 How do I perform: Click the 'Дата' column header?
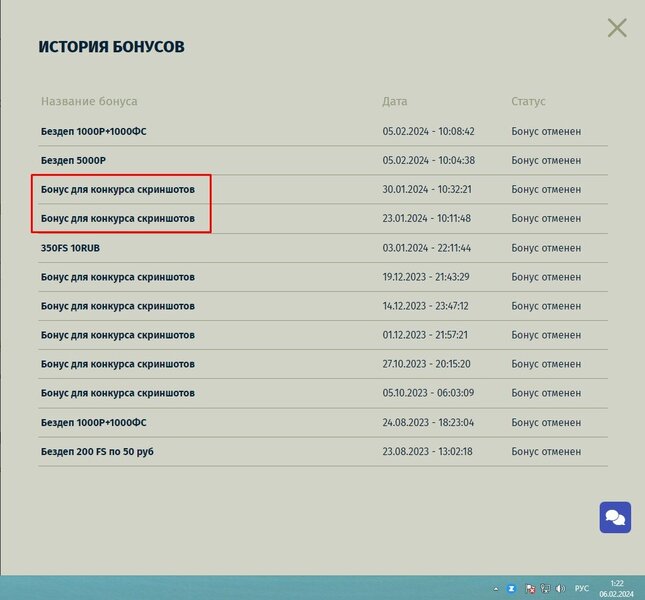coord(395,102)
